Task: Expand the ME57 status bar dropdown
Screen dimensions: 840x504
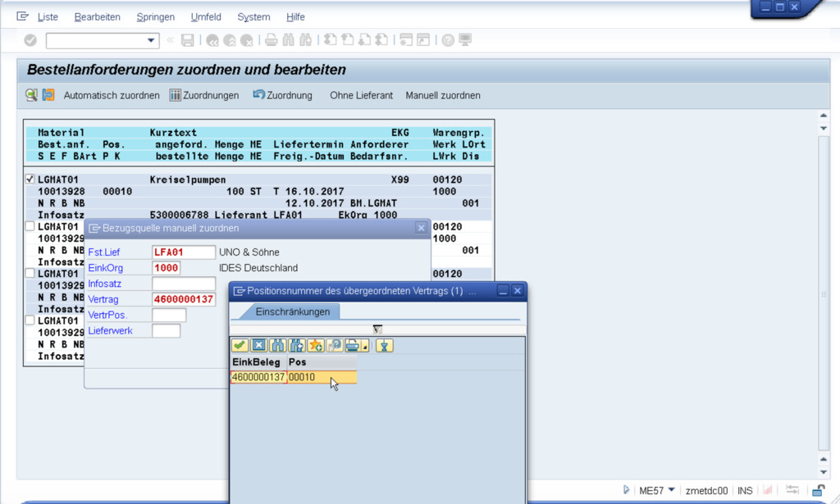Action: pos(672,490)
